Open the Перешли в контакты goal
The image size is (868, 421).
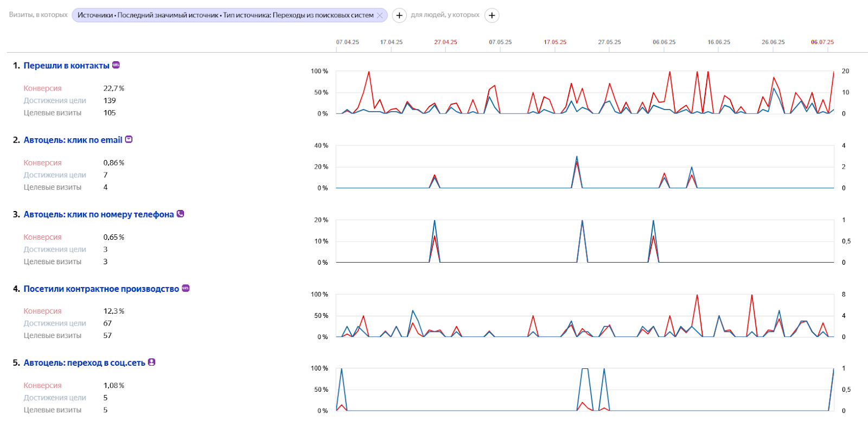(66, 66)
